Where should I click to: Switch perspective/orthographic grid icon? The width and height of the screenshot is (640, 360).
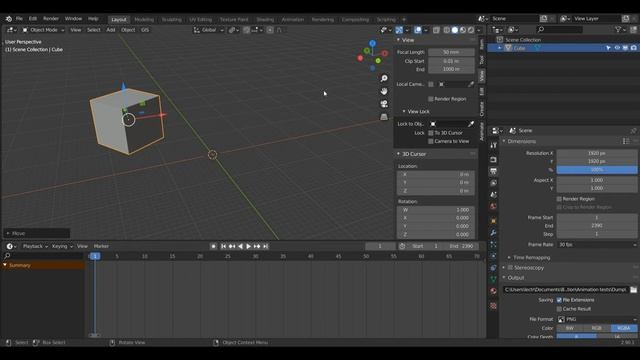pos(384,117)
